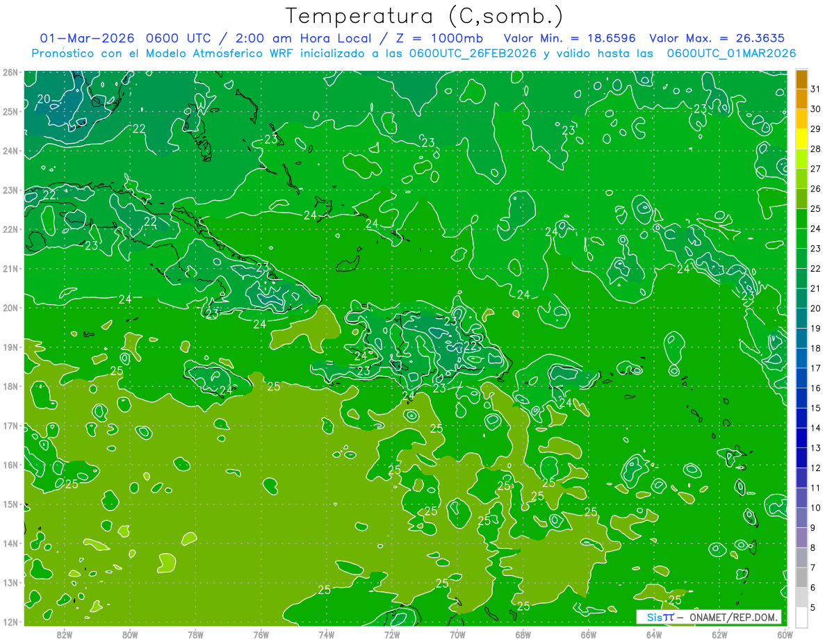Click the 21N latitude axis label

click(x=10, y=268)
